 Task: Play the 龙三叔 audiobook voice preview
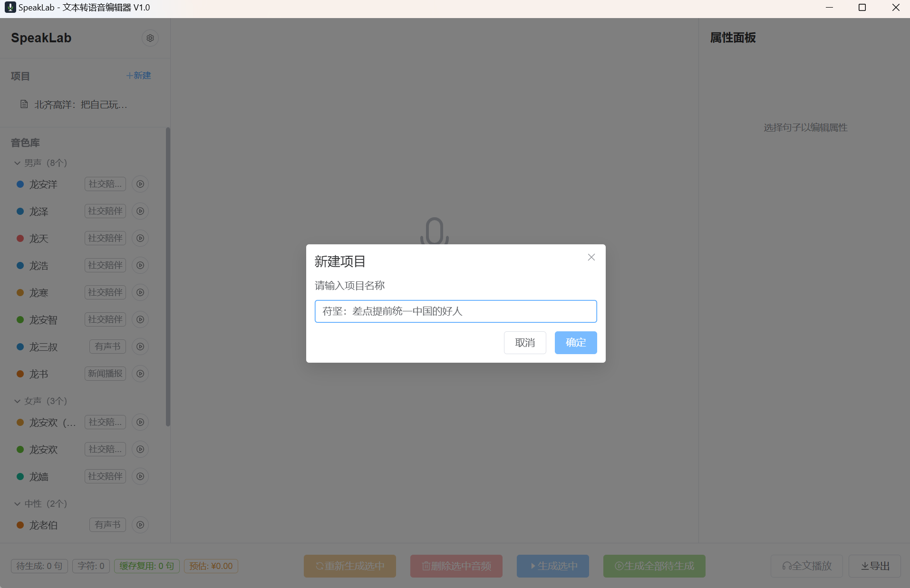[140, 347]
